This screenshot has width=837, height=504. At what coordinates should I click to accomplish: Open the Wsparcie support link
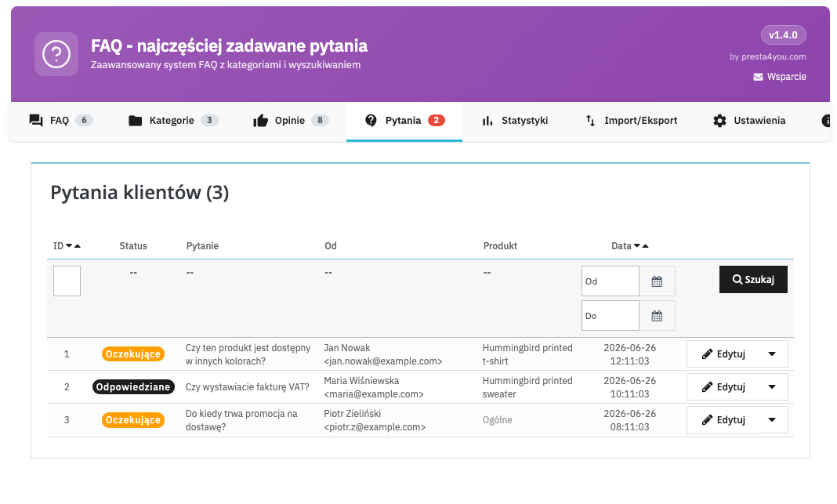pyautogui.click(x=780, y=77)
